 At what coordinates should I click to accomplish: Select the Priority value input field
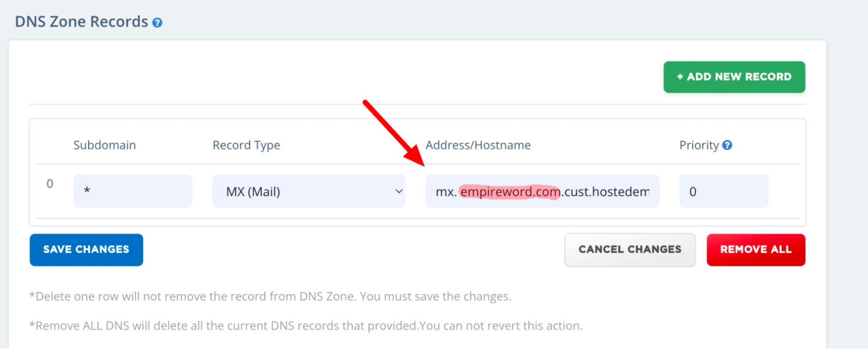pyautogui.click(x=723, y=191)
